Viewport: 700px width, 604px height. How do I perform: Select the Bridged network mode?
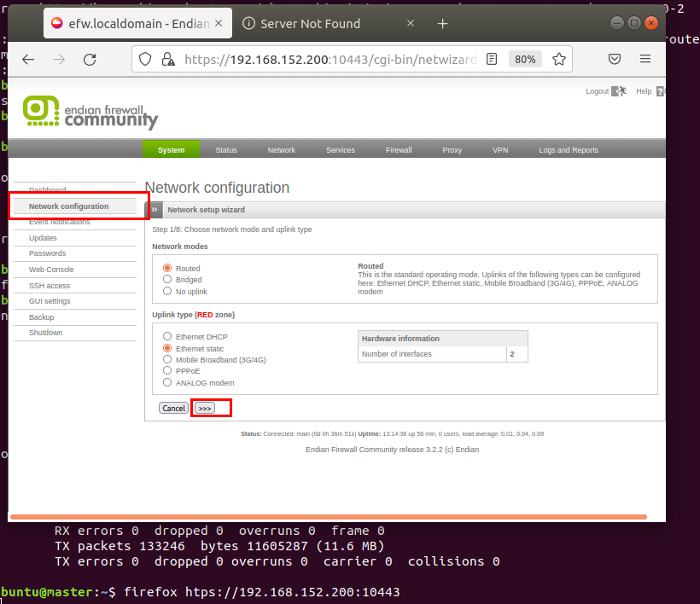pyautogui.click(x=167, y=279)
